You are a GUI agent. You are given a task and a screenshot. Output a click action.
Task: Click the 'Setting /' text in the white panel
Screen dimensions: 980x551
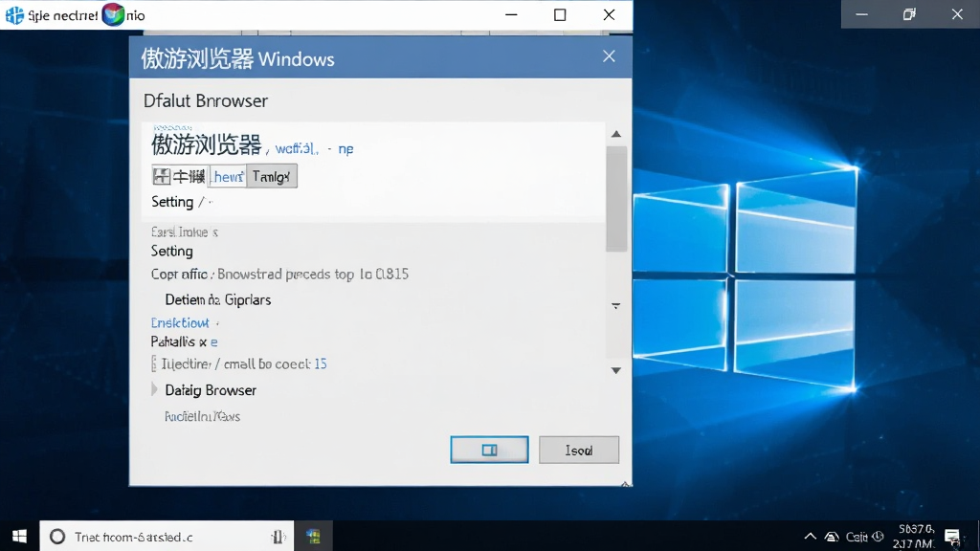[x=178, y=202]
